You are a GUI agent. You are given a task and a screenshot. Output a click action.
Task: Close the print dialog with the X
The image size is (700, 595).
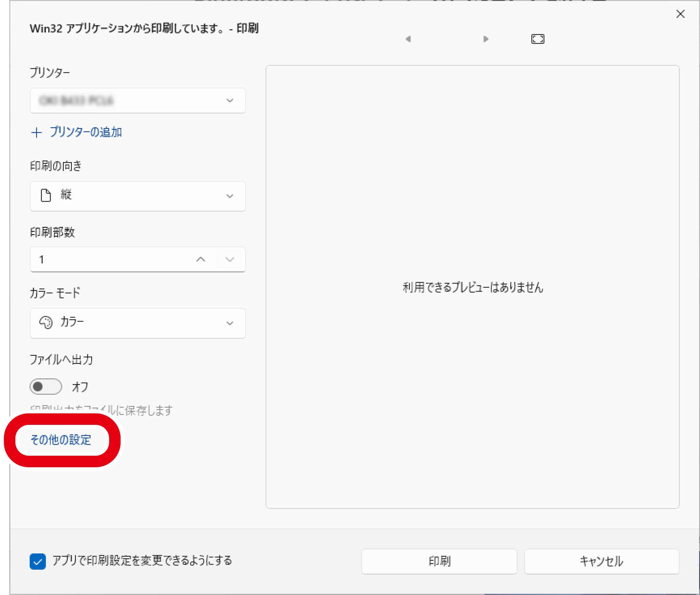coord(681,14)
